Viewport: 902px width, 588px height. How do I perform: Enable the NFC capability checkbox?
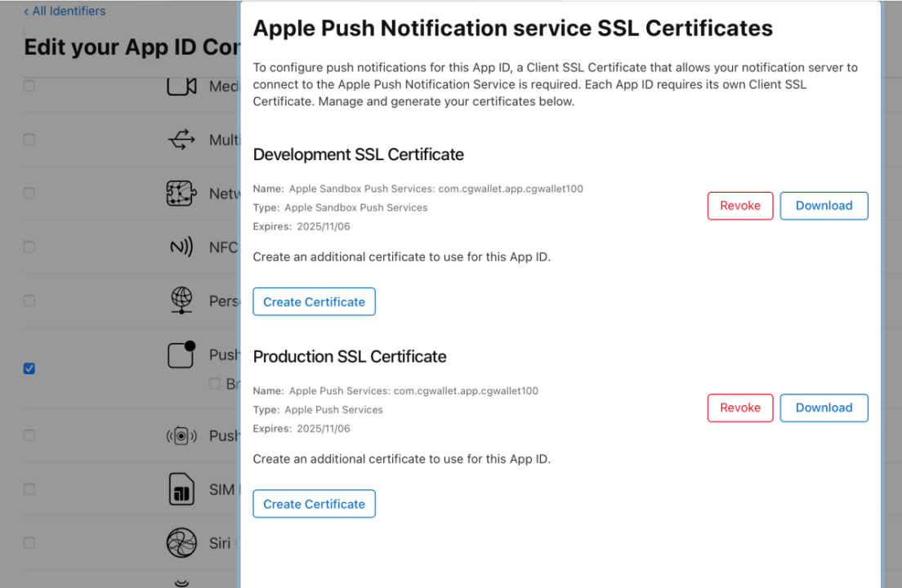click(x=29, y=247)
